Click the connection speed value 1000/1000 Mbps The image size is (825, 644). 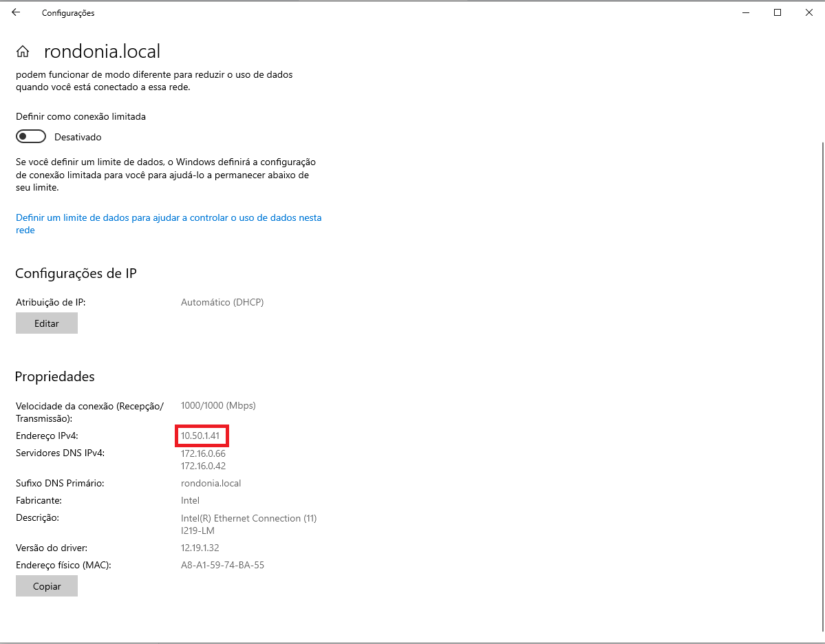[x=218, y=405]
